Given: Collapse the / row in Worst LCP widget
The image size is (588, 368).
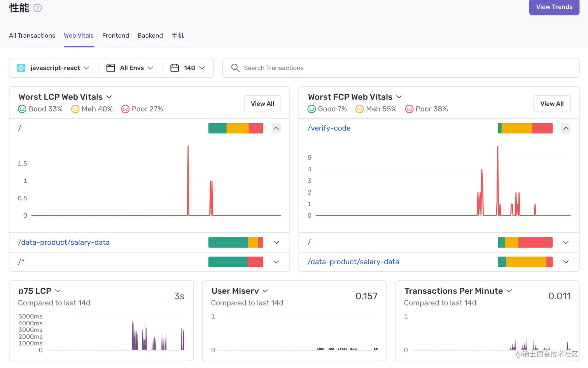Looking at the screenshot, I should 276,128.
